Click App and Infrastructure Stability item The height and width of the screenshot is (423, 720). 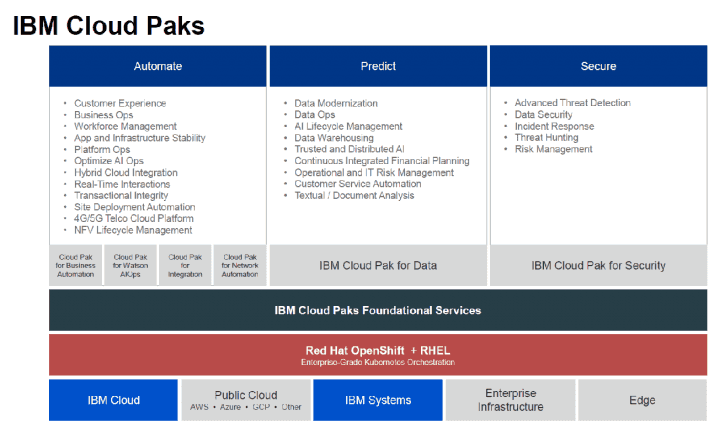point(140,138)
